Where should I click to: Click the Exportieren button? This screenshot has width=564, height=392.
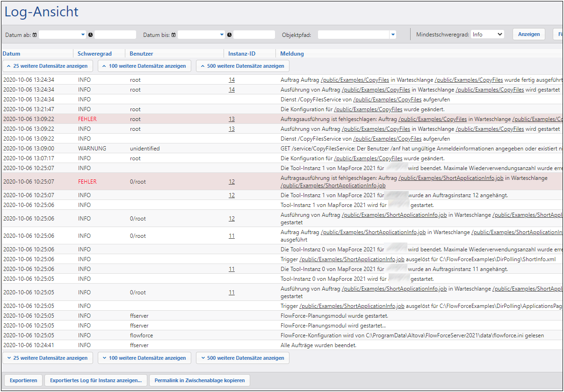[x=23, y=380]
